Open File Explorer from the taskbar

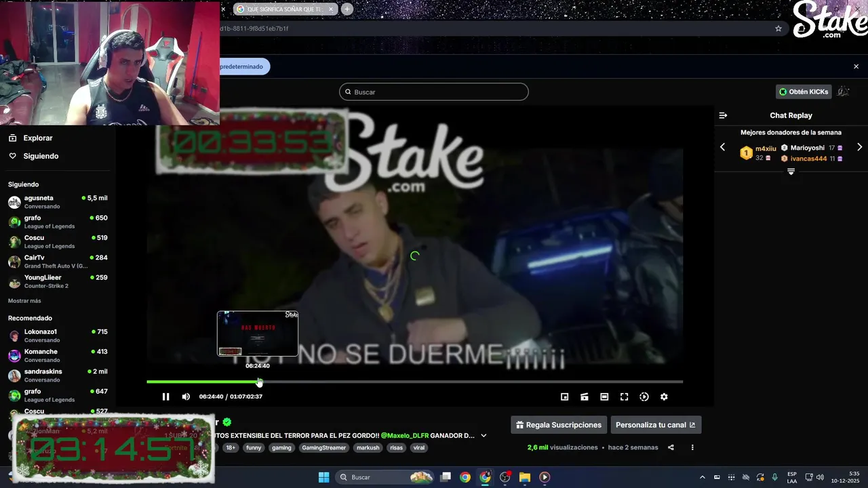coord(525,477)
